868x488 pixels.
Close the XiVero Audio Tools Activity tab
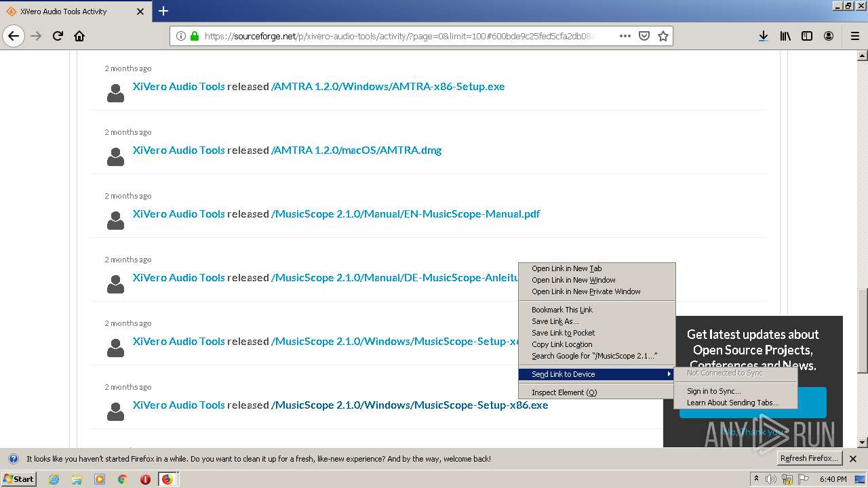[x=140, y=12]
